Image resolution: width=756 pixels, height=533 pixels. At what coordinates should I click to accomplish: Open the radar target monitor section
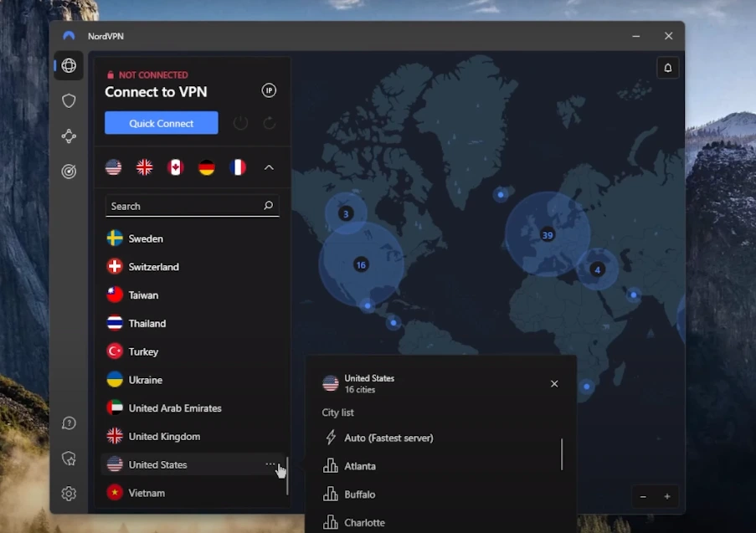coord(69,171)
